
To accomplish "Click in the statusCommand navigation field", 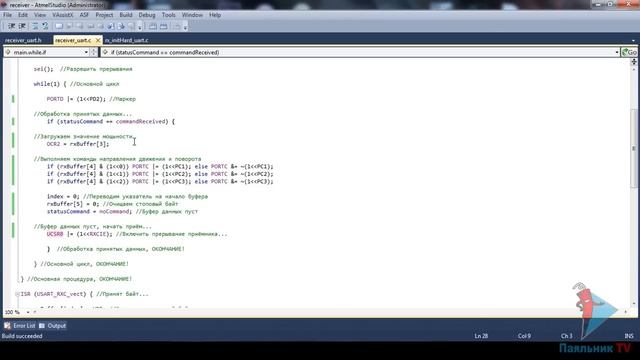I will [359, 52].
